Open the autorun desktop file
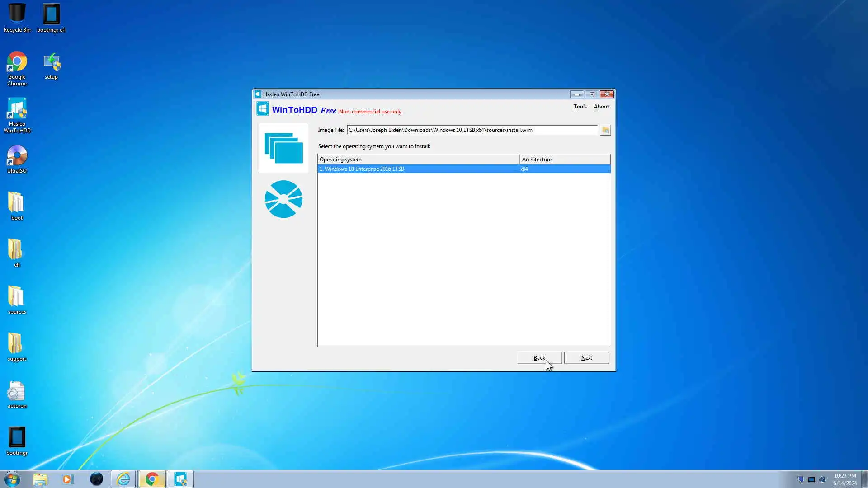Image resolution: width=868 pixels, height=488 pixels. (17, 391)
